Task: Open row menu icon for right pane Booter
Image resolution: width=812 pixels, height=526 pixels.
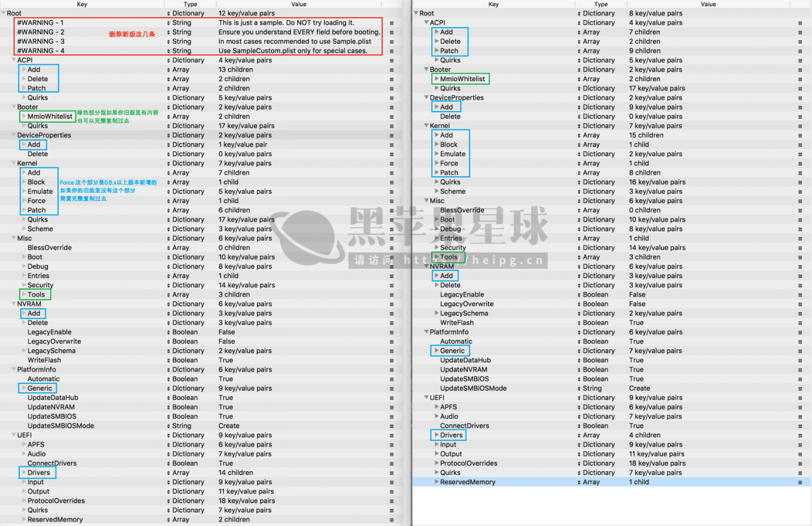Action: pyautogui.click(x=800, y=70)
